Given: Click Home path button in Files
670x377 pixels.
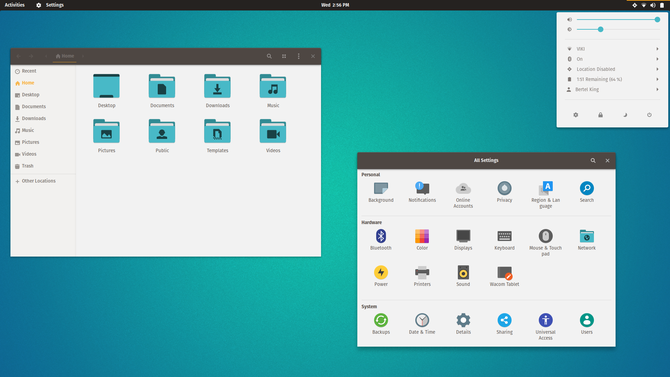Looking at the screenshot, I should 65,56.
